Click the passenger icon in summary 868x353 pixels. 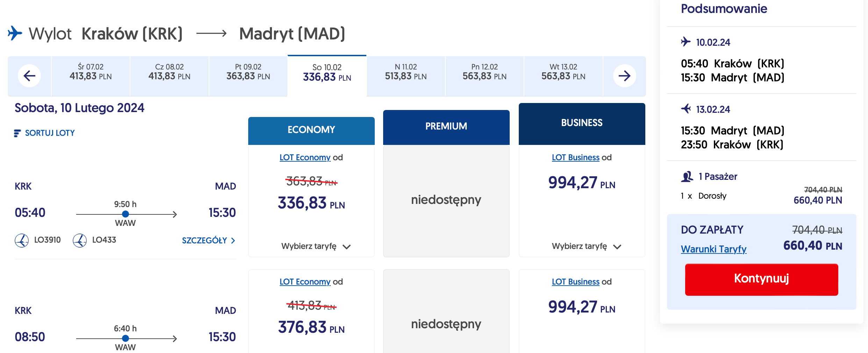pyautogui.click(x=687, y=176)
